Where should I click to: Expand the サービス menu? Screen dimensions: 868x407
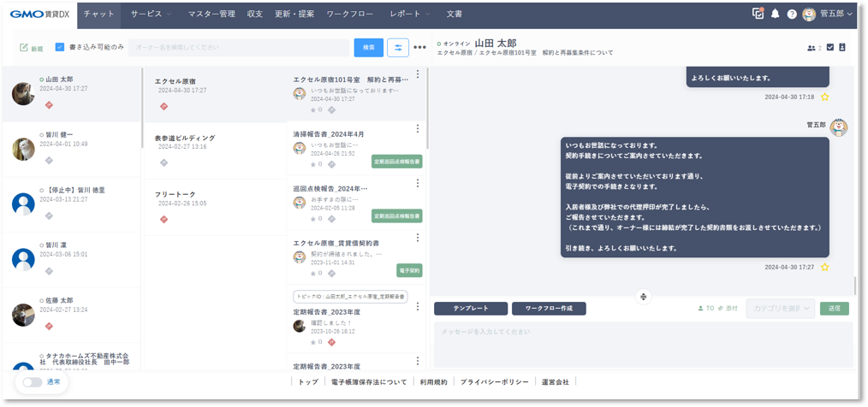[151, 14]
